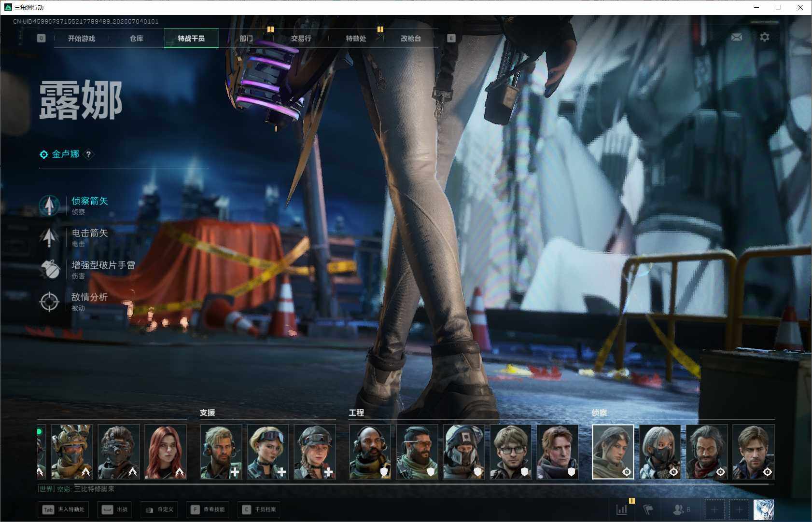The width and height of the screenshot is (812, 522).
Task: Open the mail envelope icon
Action: (737, 37)
